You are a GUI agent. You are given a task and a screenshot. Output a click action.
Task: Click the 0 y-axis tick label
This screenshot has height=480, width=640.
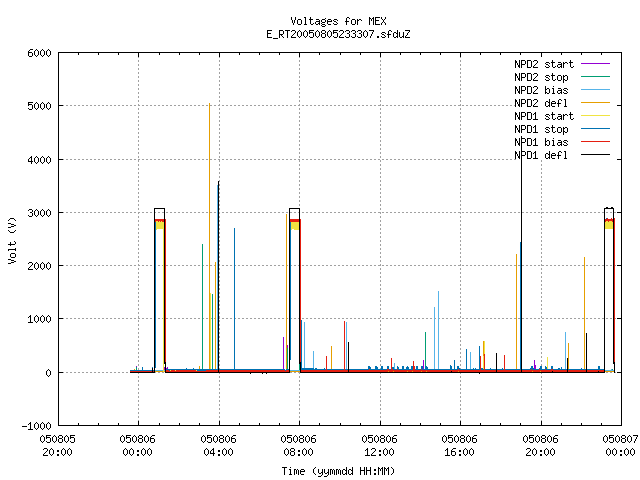49,373
